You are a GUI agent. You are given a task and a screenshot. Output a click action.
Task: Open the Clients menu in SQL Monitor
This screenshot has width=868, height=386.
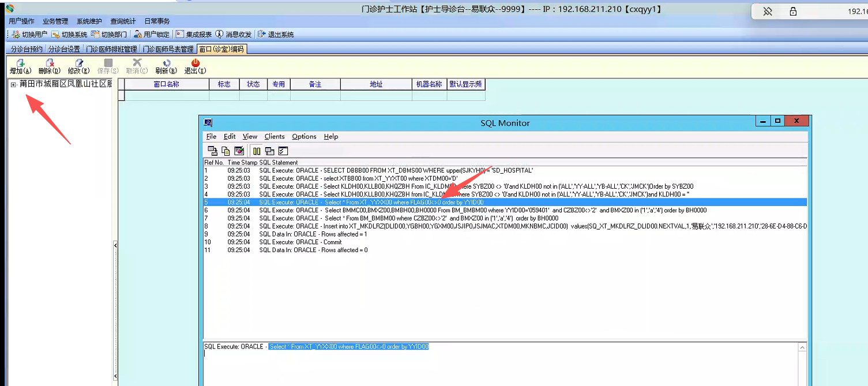tap(275, 137)
